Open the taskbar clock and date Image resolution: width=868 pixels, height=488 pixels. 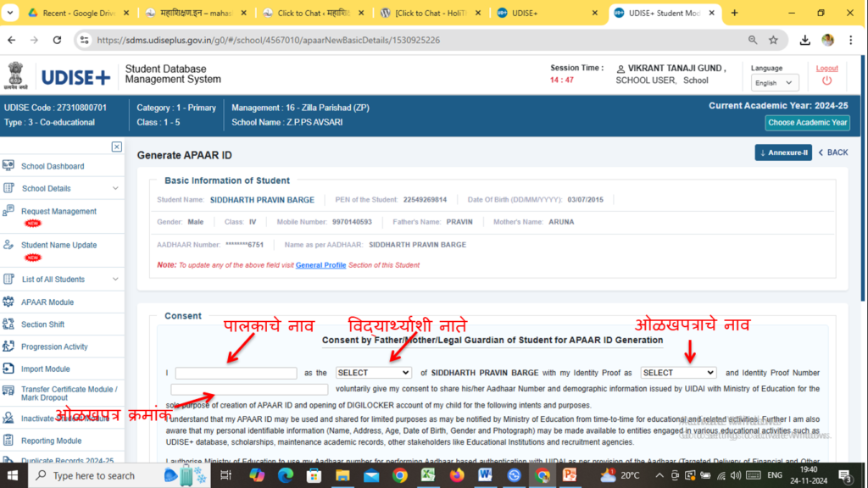809,475
